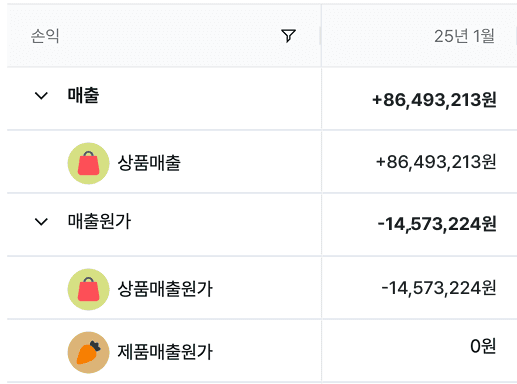The height and width of the screenshot is (384, 517).
Task: Open the 상품매출 row label
Action: [x=149, y=163]
